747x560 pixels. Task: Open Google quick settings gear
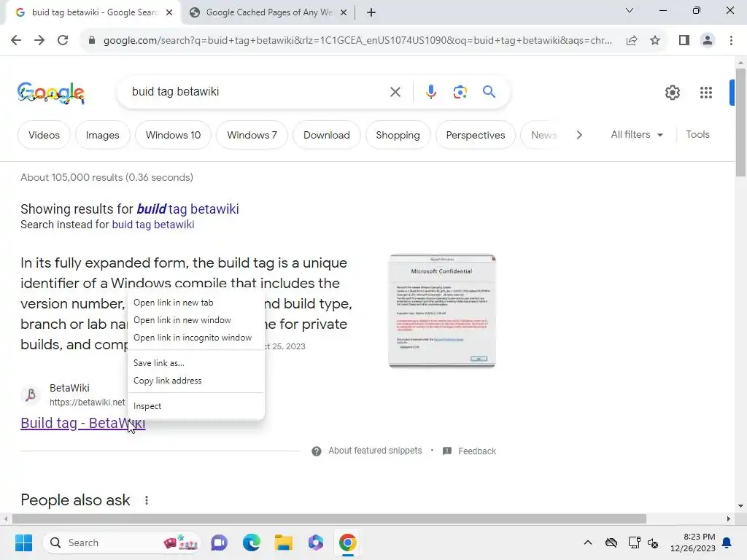point(672,93)
